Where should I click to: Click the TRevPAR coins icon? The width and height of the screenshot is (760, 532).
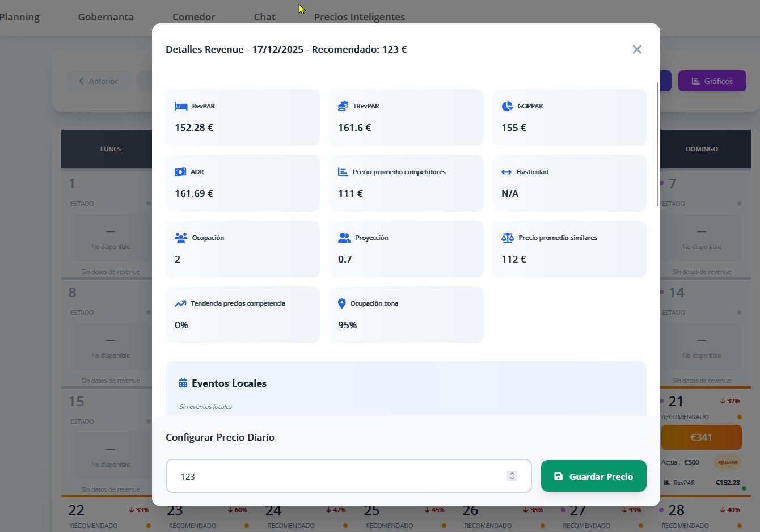click(x=343, y=106)
